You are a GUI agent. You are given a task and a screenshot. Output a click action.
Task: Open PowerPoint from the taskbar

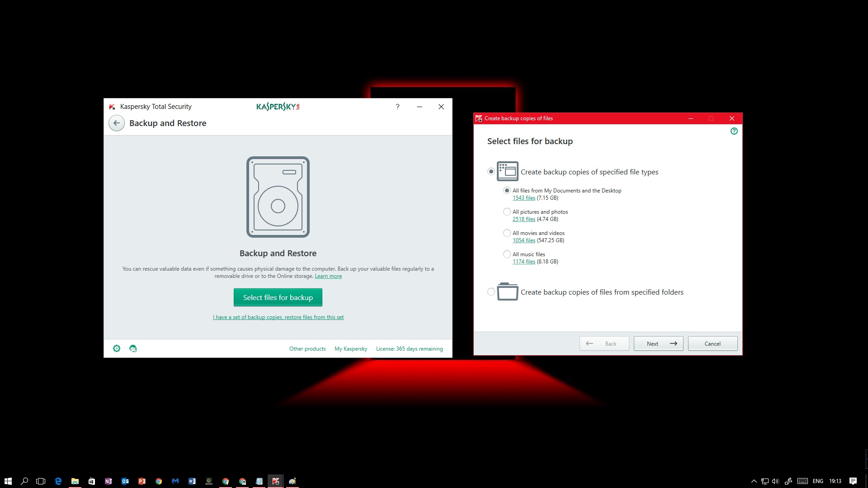pyautogui.click(x=142, y=481)
